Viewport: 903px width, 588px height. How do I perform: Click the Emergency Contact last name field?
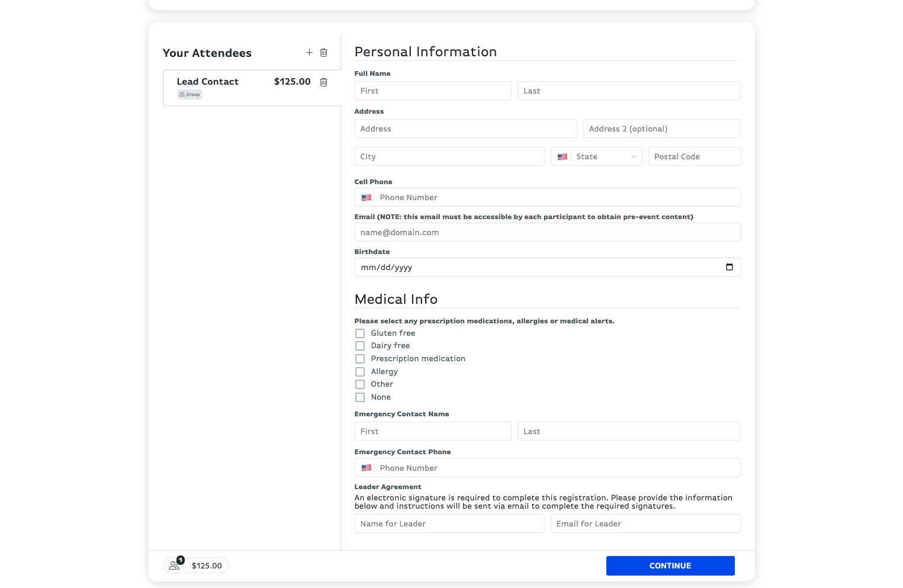pyautogui.click(x=629, y=431)
